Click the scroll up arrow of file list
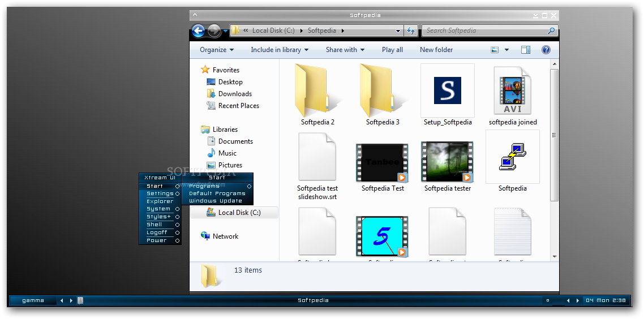644x319 pixels. 555,64
